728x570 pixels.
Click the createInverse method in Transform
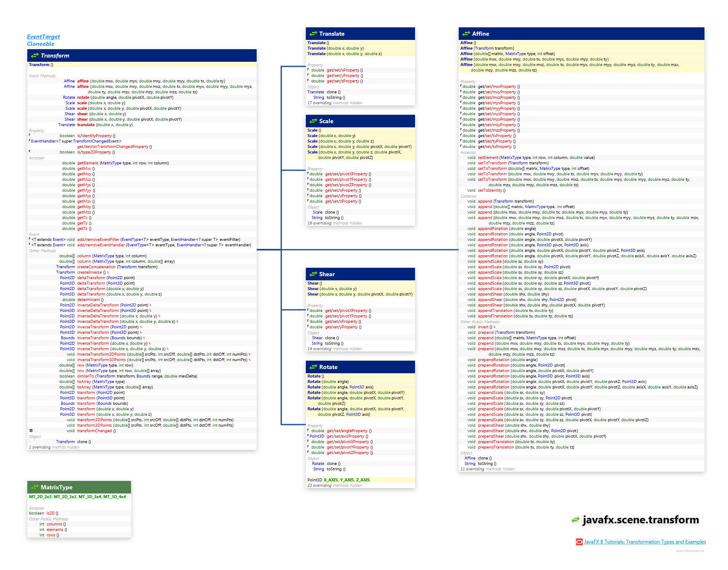(x=89, y=272)
